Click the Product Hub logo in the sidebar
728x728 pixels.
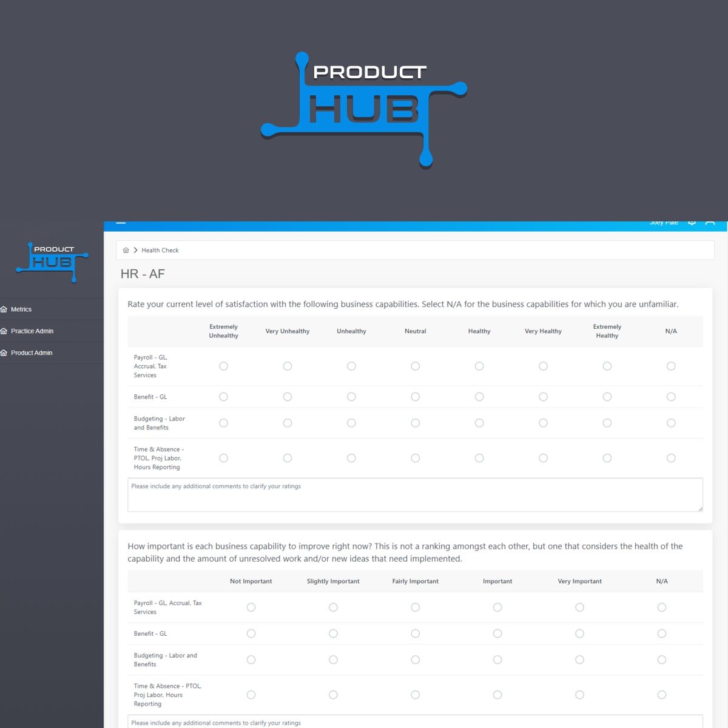[x=52, y=262]
